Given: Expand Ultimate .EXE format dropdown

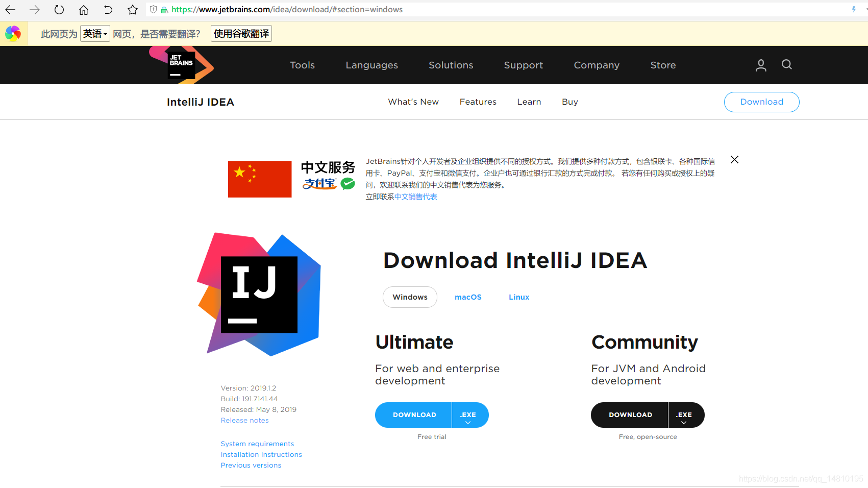Looking at the screenshot, I should coord(470,415).
